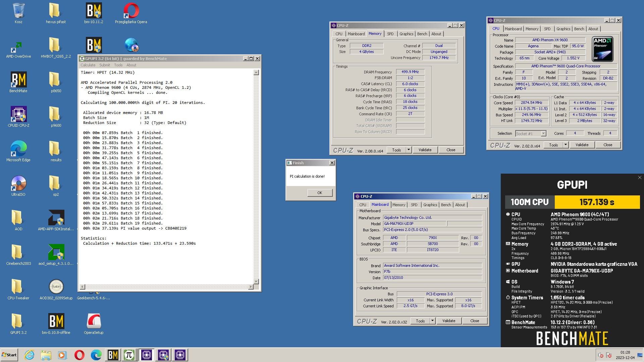Image resolution: width=644 pixels, height=362 pixels.
Task: Open the Start menu
Action: 9,355
